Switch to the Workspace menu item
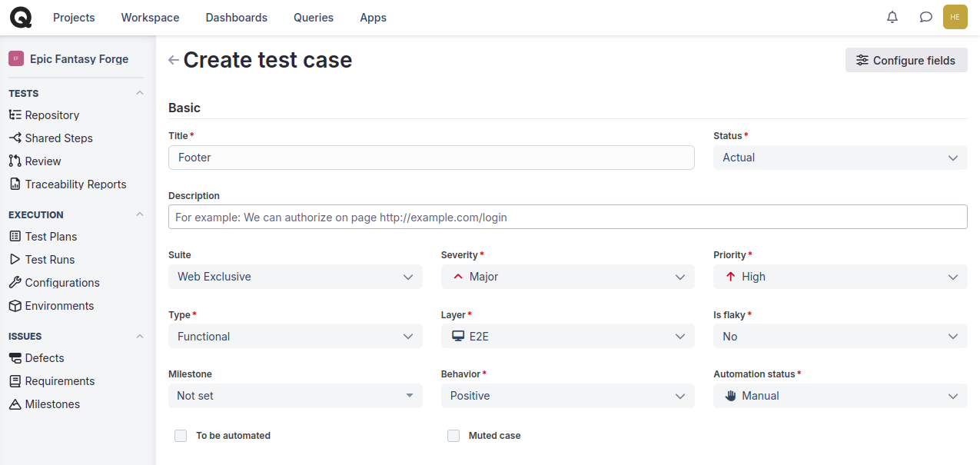The width and height of the screenshot is (980, 465). (x=150, y=17)
